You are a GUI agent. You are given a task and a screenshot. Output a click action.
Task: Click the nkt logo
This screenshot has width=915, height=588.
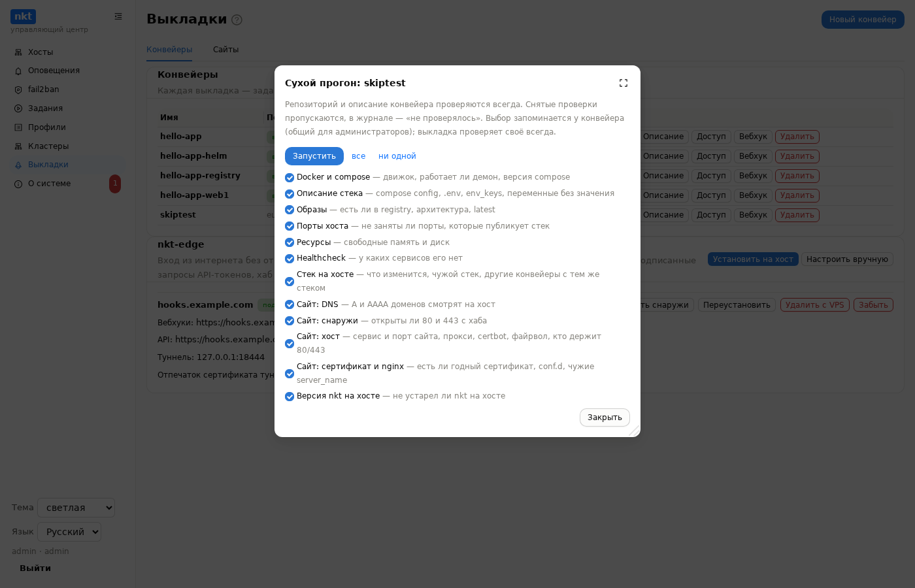[x=23, y=16]
